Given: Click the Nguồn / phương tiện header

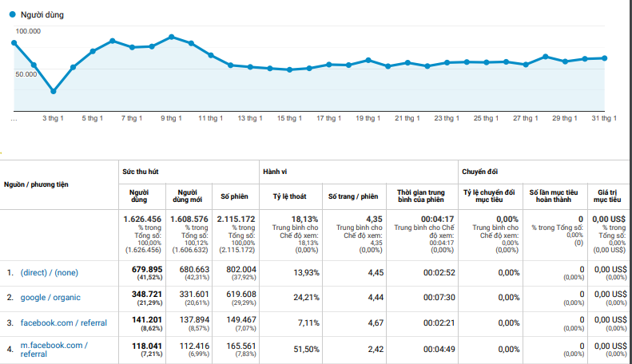Looking at the screenshot, I should click(36, 184).
